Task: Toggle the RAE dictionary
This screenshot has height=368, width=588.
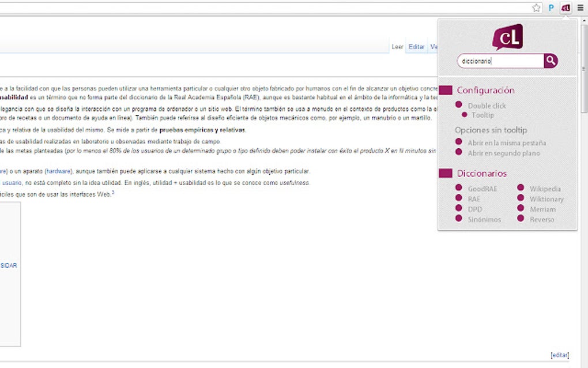Action: pos(459,198)
